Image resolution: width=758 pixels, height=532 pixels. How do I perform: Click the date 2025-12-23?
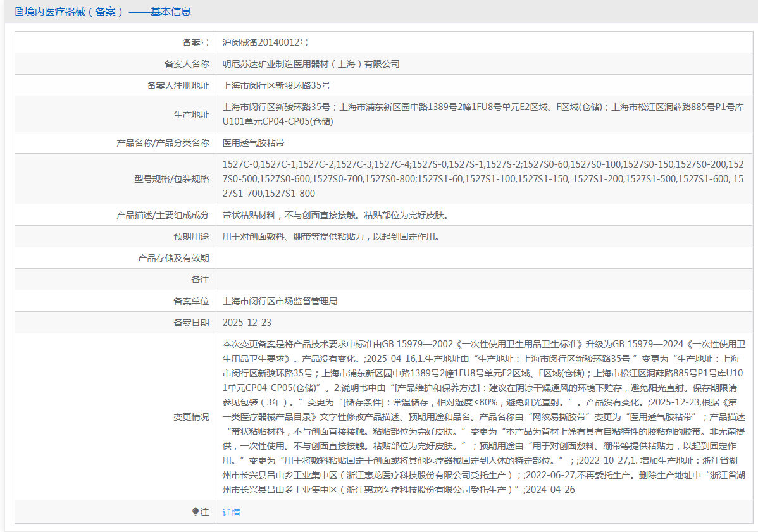point(247,323)
